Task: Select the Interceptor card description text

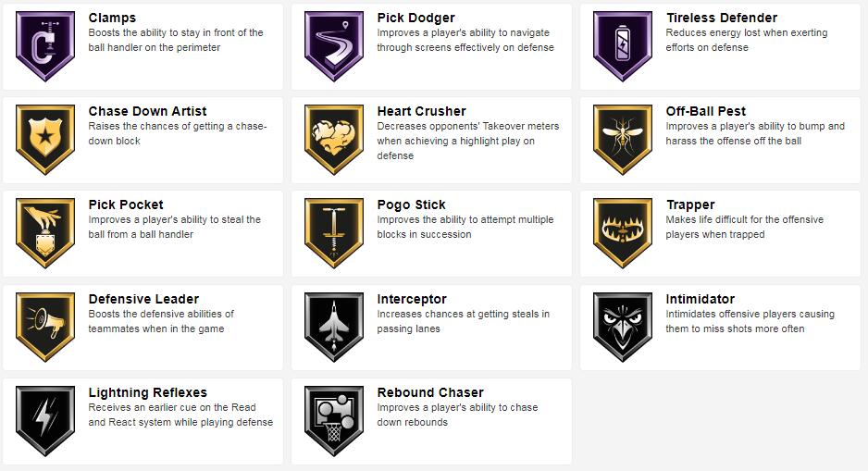Action: [x=464, y=322]
